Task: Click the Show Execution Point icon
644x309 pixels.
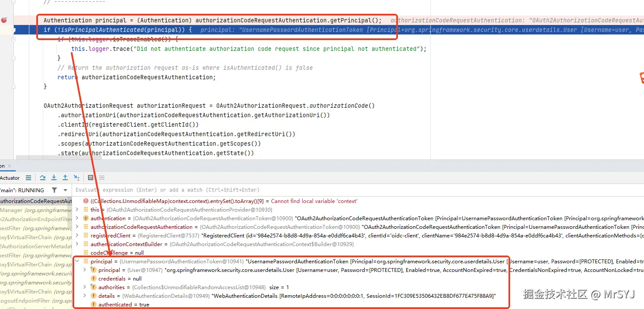Action: tap(28, 178)
